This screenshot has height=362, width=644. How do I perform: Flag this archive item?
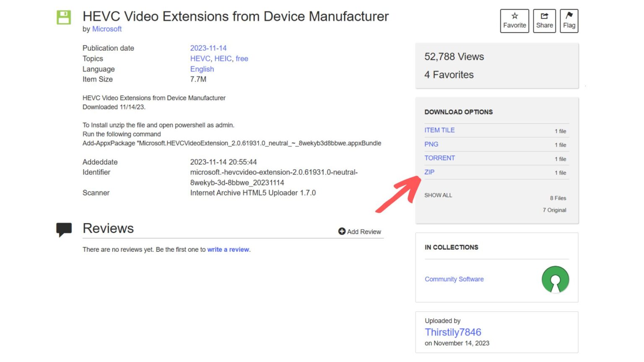(x=569, y=20)
